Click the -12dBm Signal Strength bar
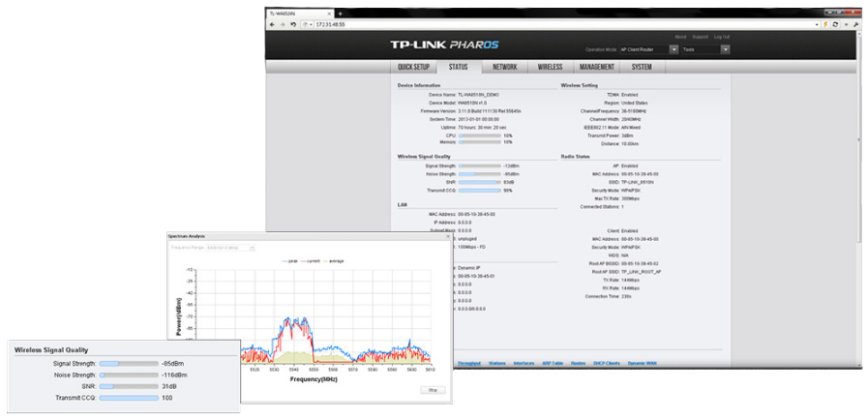 (x=479, y=166)
